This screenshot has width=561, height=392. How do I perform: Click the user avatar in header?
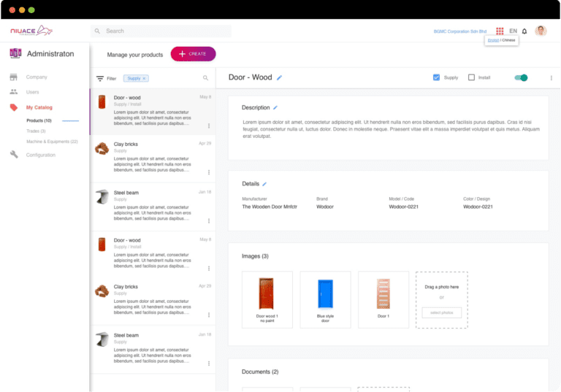tap(541, 31)
